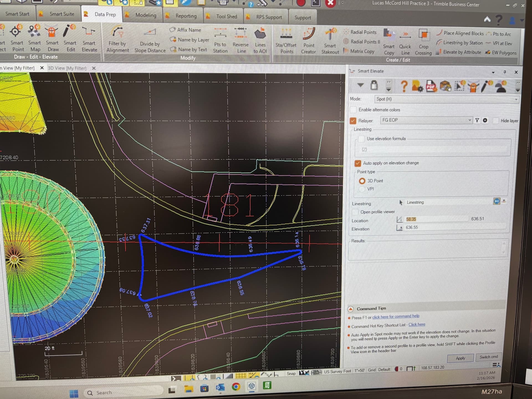Collapse the Command Tips section
The height and width of the screenshot is (399, 532).
tap(351, 309)
